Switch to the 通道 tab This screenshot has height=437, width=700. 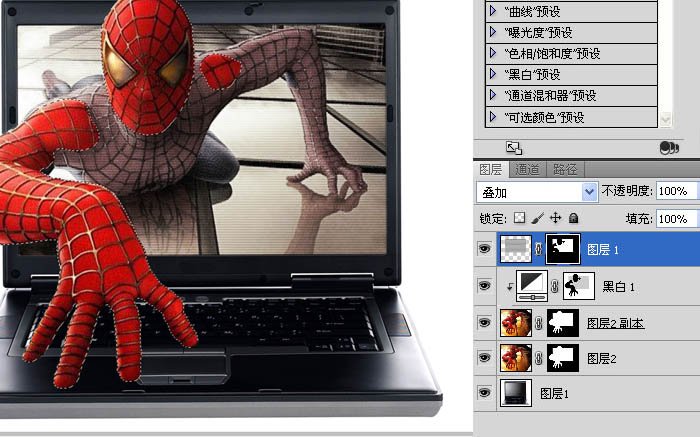point(528,170)
